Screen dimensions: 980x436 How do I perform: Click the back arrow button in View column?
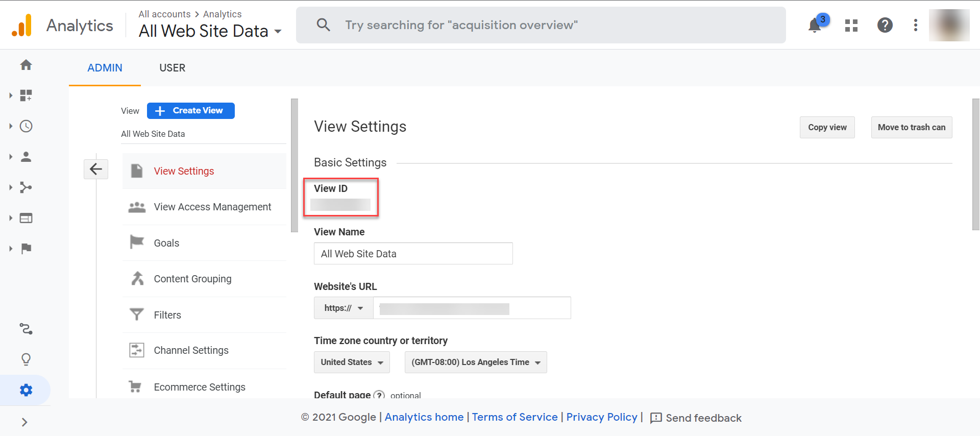click(x=96, y=169)
